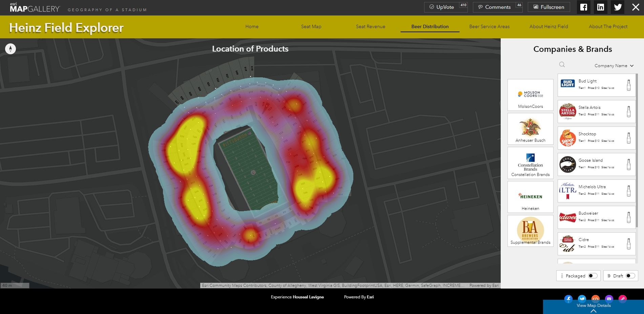Select the Cidre brand row
Viewport: 644px width, 314px height.
(597, 244)
